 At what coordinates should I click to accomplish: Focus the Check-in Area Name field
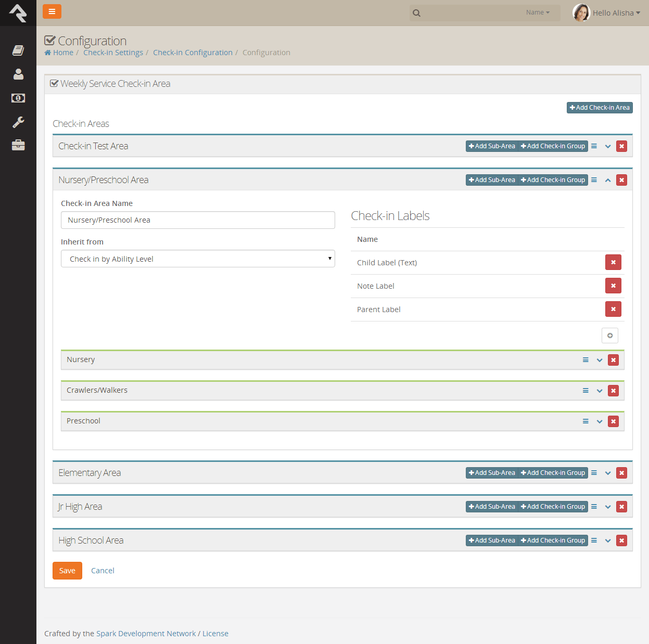(x=198, y=220)
